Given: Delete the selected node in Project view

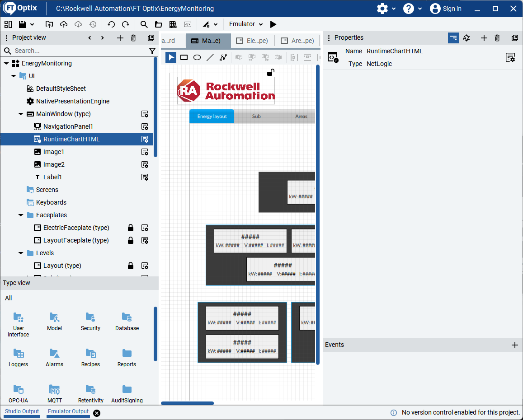Looking at the screenshot, I should [133, 38].
